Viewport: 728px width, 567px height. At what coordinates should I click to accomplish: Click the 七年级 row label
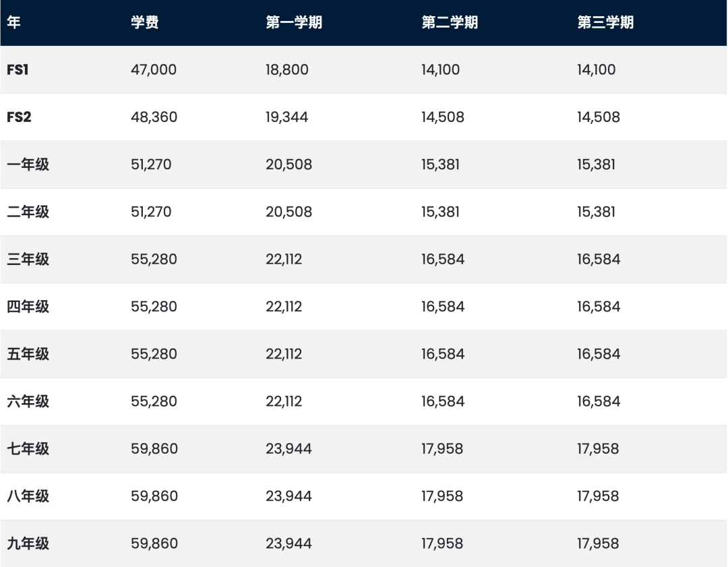click(28, 448)
